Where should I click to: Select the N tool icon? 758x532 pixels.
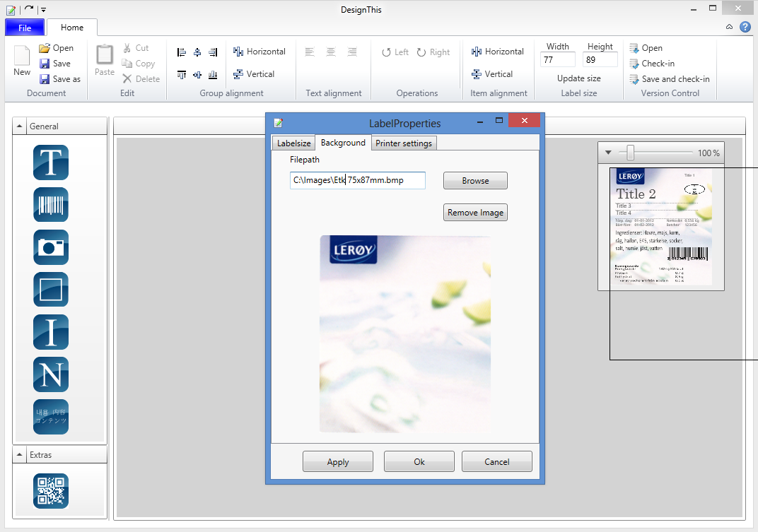coord(51,374)
